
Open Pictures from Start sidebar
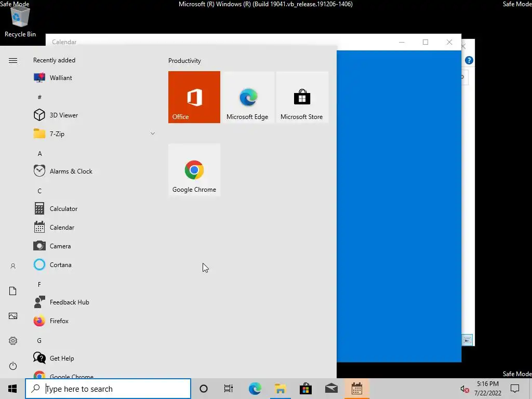(13, 316)
